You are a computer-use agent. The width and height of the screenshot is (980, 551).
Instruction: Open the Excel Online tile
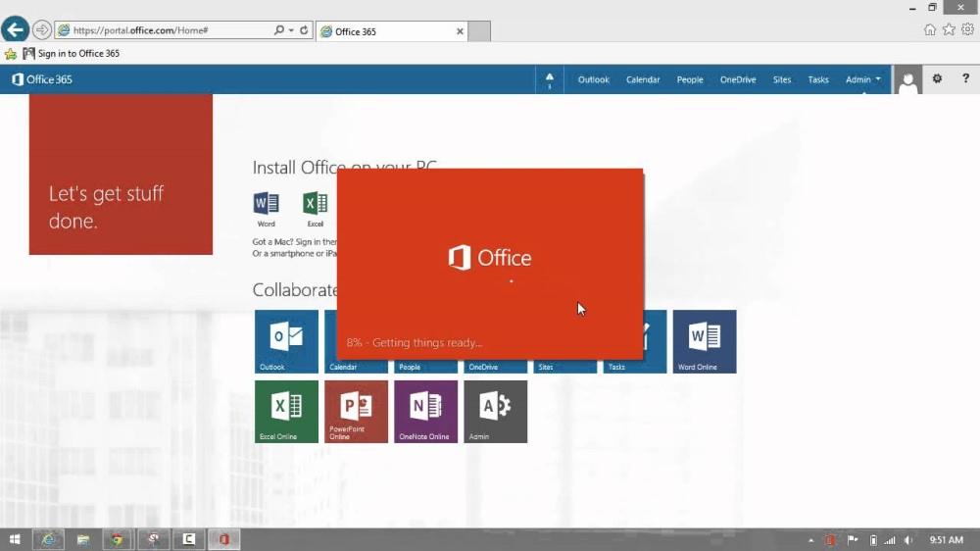click(286, 411)
